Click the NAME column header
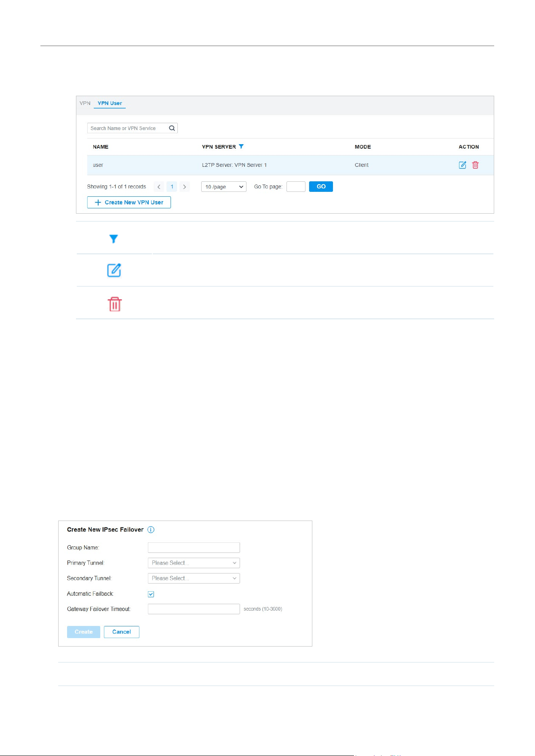Image resolution: width=535 pixels, height=756 pixels. 101,147
